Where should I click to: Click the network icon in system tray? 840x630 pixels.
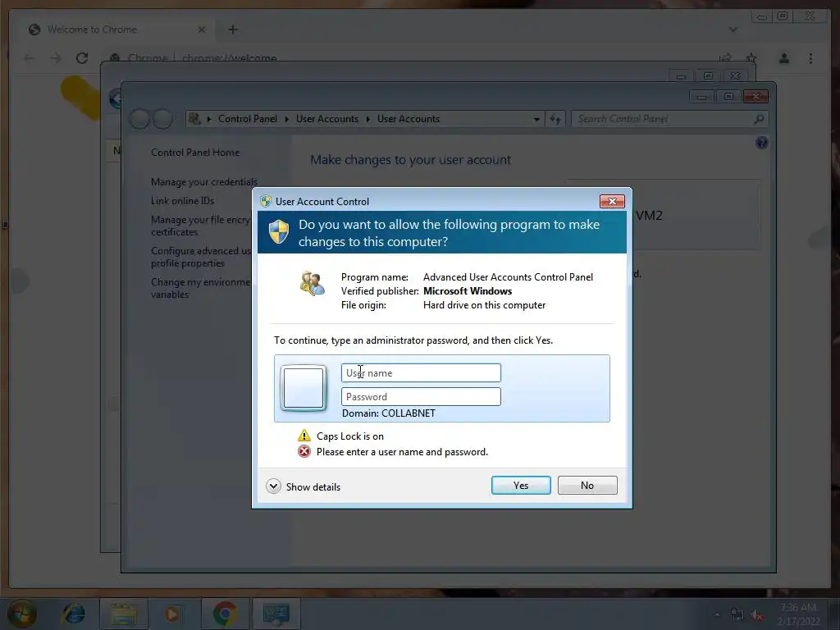pyautogui.click(x=737, y=615)
